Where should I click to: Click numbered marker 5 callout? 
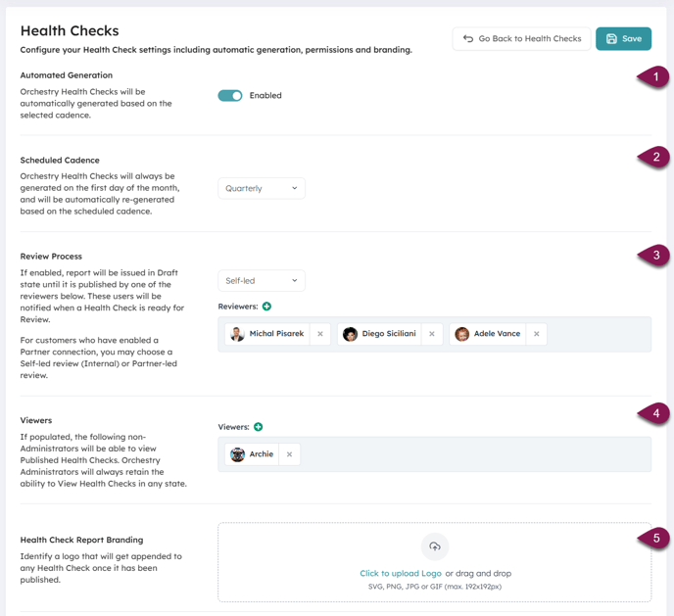654,538
